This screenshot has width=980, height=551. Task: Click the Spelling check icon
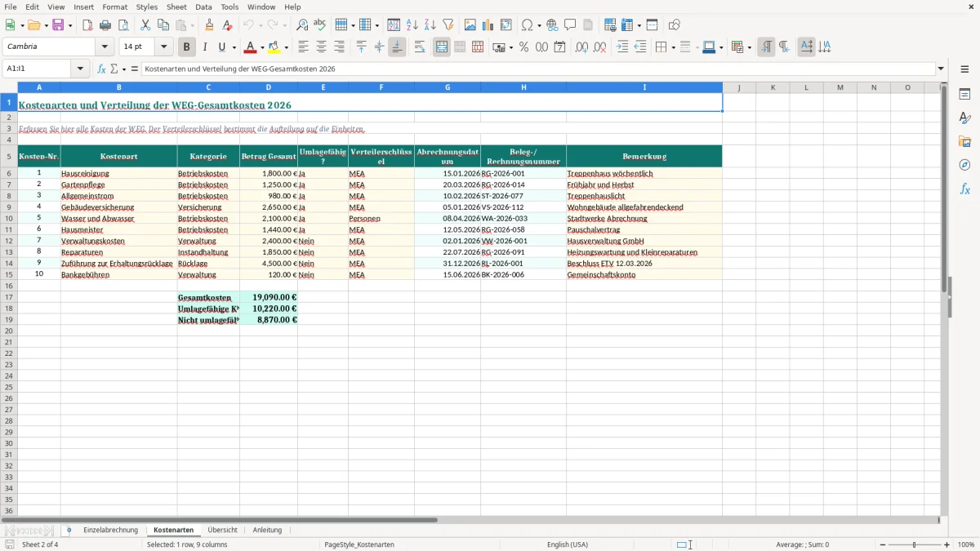coord(320,25)
